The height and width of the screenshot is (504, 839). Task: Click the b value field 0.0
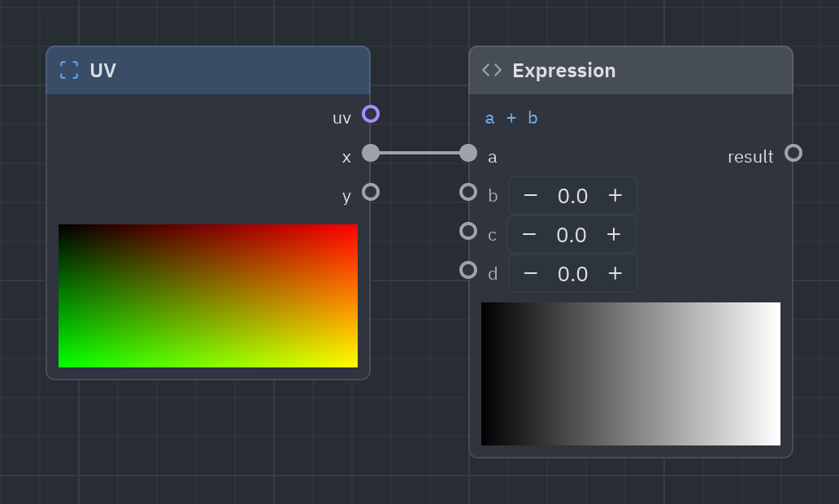(572, 196)
